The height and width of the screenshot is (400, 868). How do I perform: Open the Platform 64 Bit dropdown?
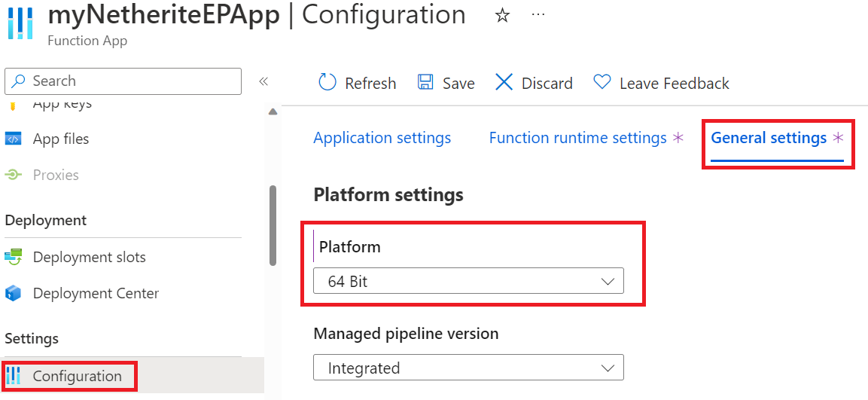468,282
